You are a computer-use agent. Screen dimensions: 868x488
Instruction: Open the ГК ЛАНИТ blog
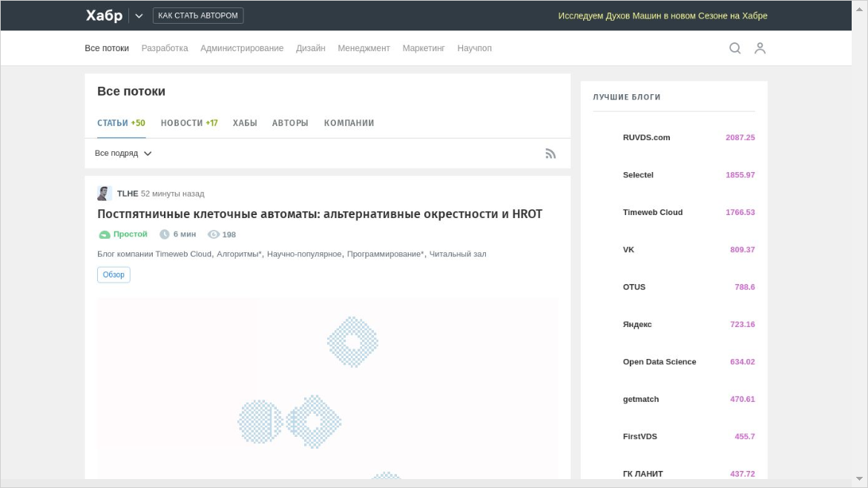(642, 474)
